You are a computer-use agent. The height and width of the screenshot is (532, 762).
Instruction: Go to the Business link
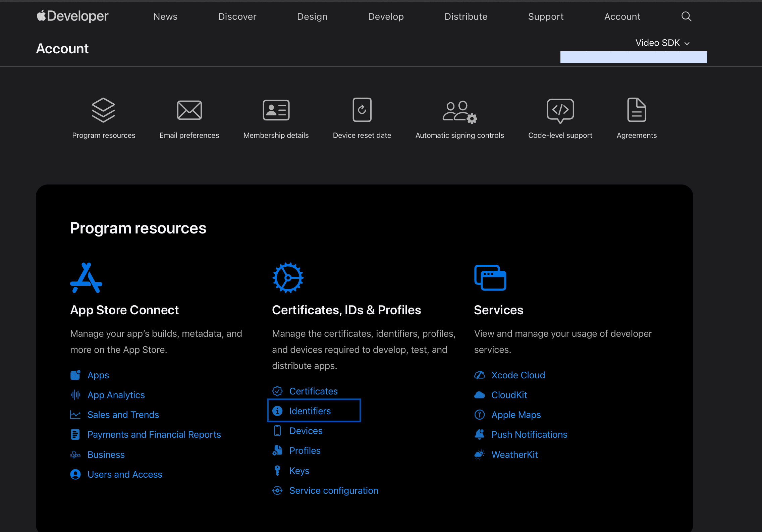tap(106, 455)
